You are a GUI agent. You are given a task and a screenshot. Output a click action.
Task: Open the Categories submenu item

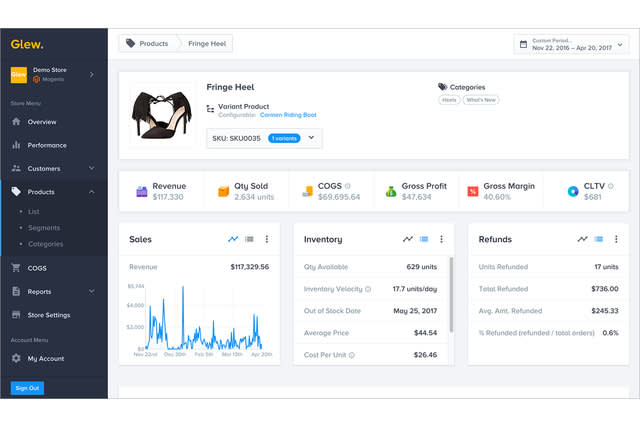[46, 244]
